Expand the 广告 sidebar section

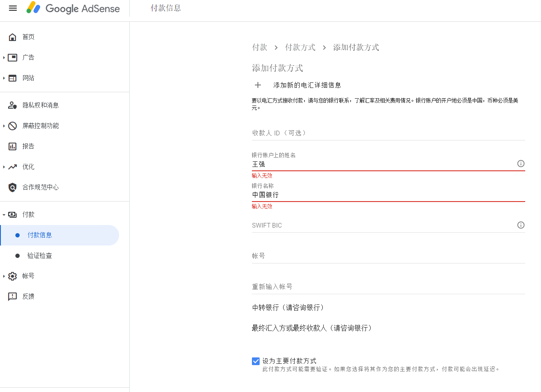click(4, 58)
